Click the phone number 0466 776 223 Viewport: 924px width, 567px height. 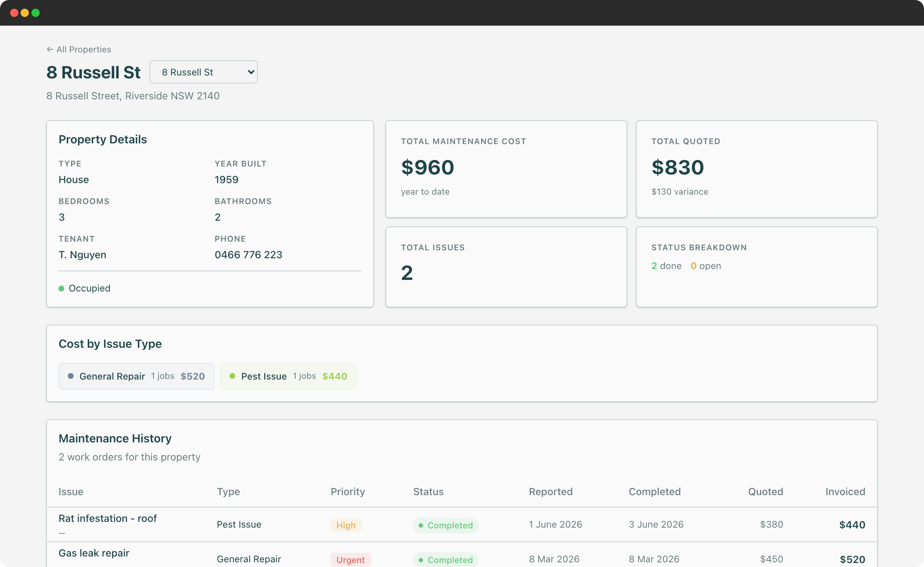(248, 255)
